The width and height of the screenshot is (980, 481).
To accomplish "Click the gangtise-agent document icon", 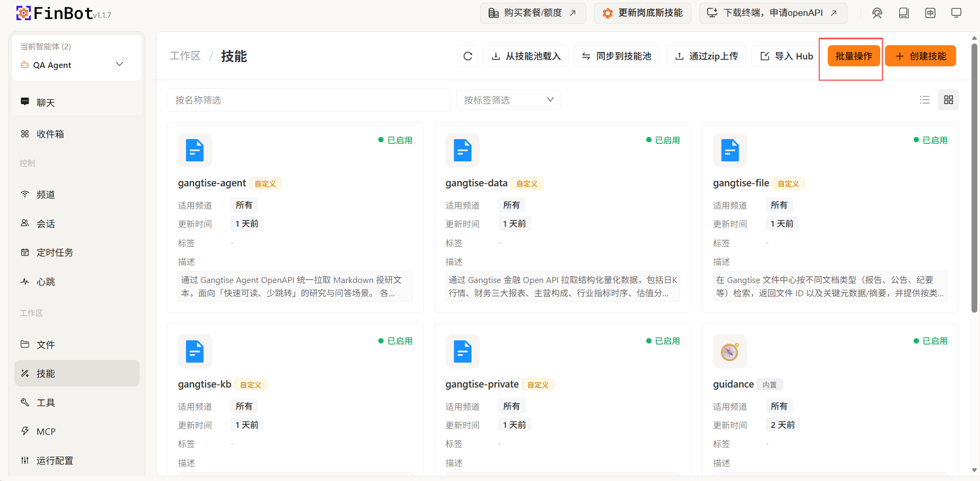I will pos(195,150).
